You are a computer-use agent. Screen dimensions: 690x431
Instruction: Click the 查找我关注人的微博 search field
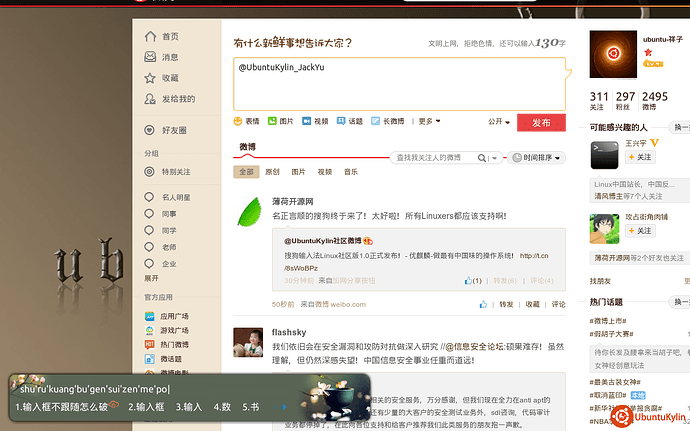pyautogui.click(x=433, y=158)
